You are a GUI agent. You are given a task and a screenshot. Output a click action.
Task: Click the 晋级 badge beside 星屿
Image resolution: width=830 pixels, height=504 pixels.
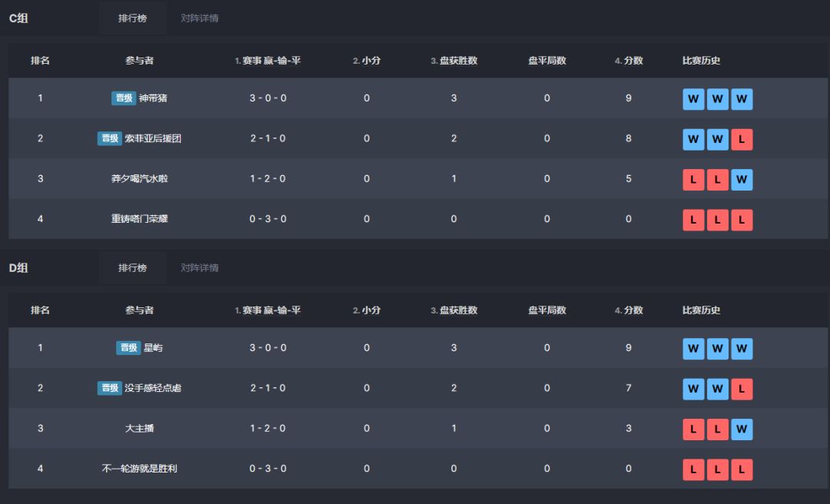coord(128,347)
